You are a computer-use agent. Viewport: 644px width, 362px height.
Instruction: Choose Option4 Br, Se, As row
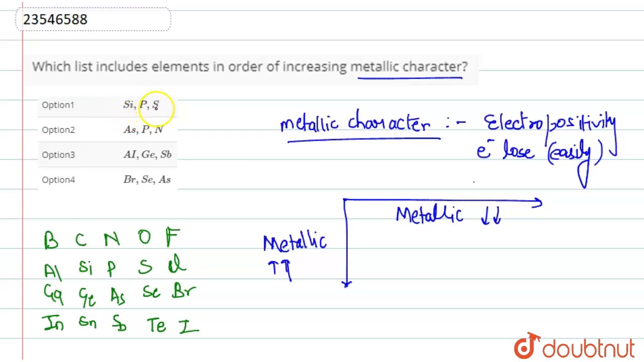tap(108, 179)
